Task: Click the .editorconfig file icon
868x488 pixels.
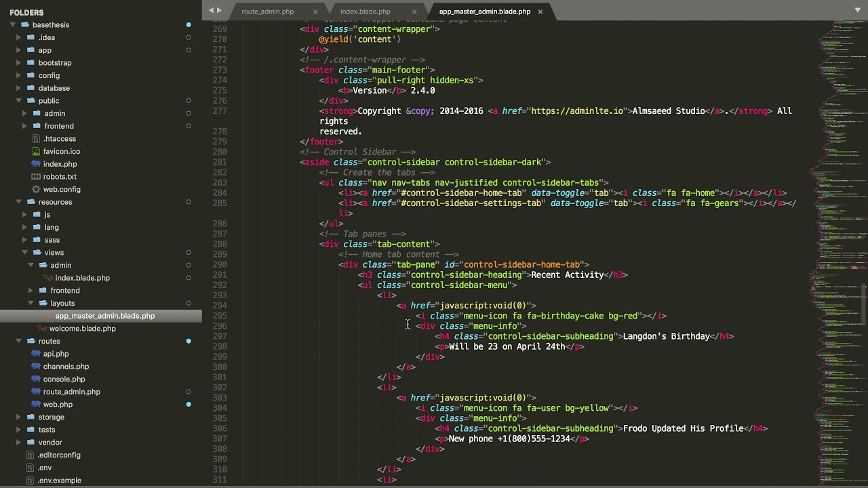Action: [31, 455]
